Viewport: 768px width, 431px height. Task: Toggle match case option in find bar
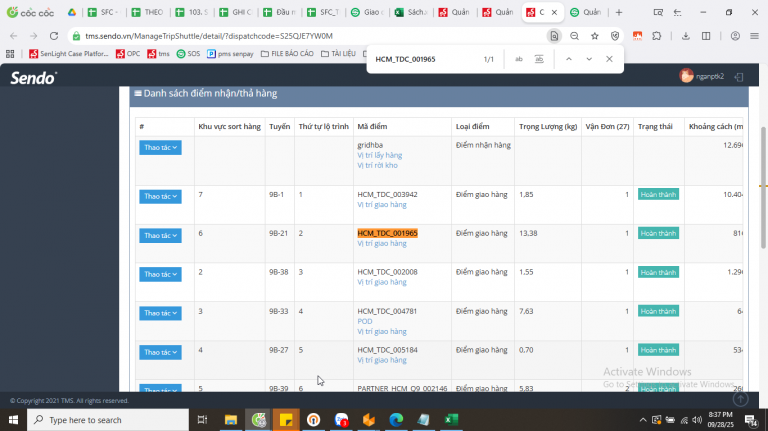coord(519,59)
